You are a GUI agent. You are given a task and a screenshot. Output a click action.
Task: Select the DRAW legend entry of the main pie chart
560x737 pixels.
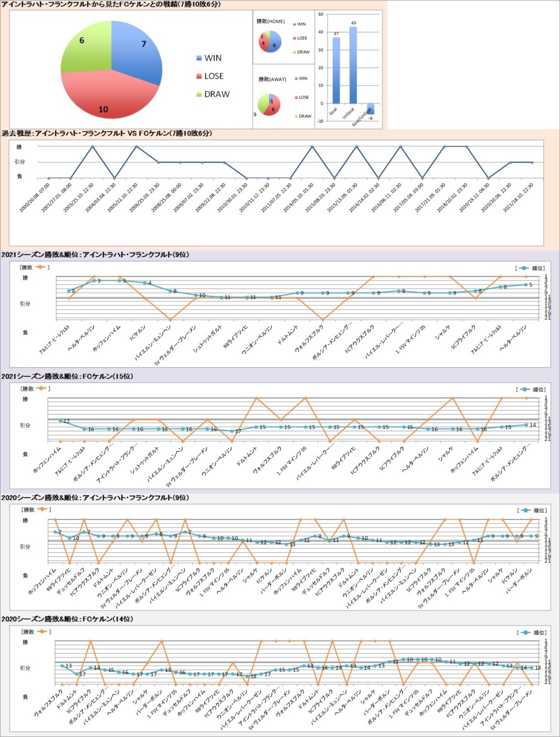pos(212,94)
